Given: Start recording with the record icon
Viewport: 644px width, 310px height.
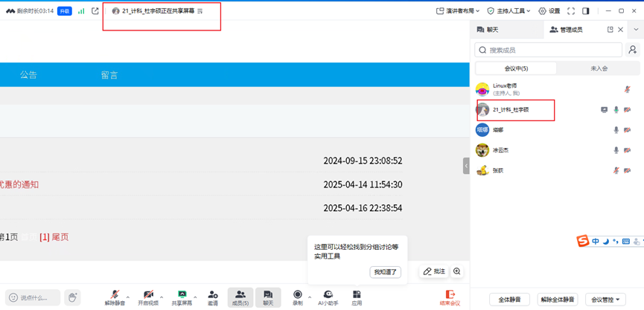Looking at the screenshot, I should (298, 295).
